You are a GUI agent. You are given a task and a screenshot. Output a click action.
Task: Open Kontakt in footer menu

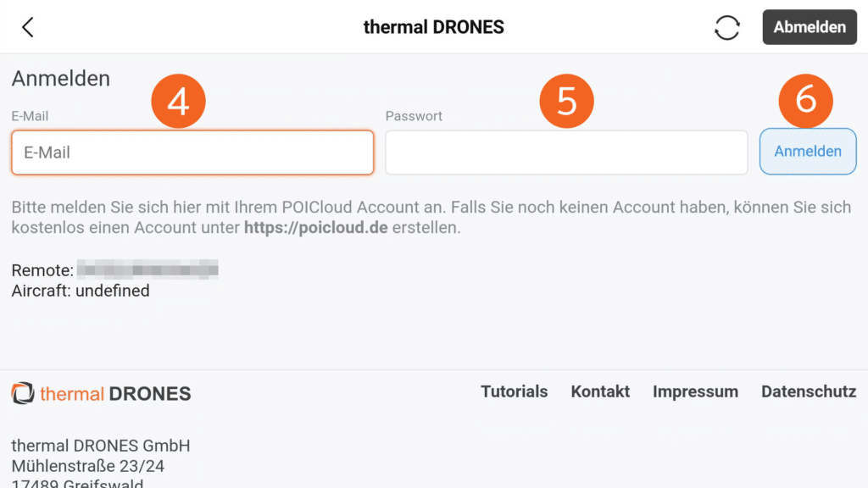[600, 391]
